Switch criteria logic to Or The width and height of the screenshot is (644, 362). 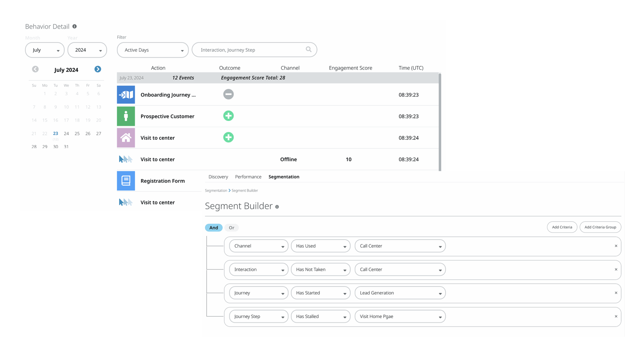pyautogui.click(x=231, y=228)
